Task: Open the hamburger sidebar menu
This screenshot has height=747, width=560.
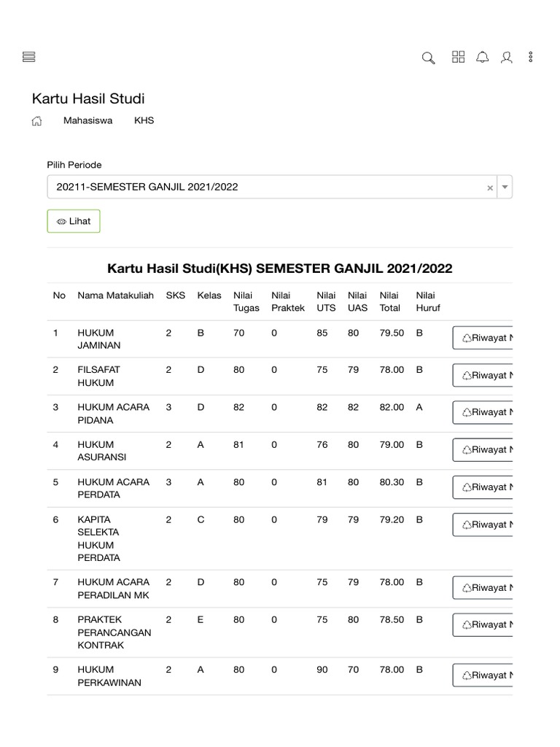Action: pos(30,57)
